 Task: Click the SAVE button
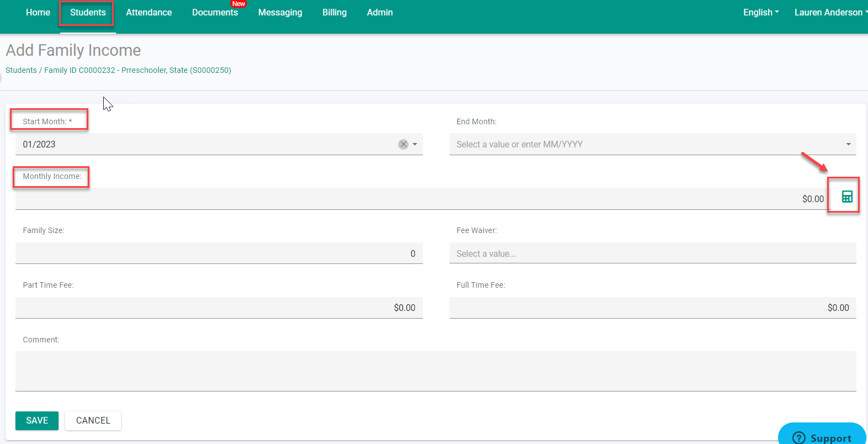click(37, 420)
